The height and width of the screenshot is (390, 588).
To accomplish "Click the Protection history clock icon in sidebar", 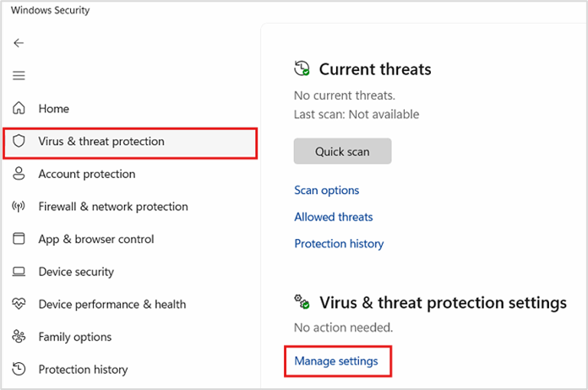I will [x=19, y=369].
